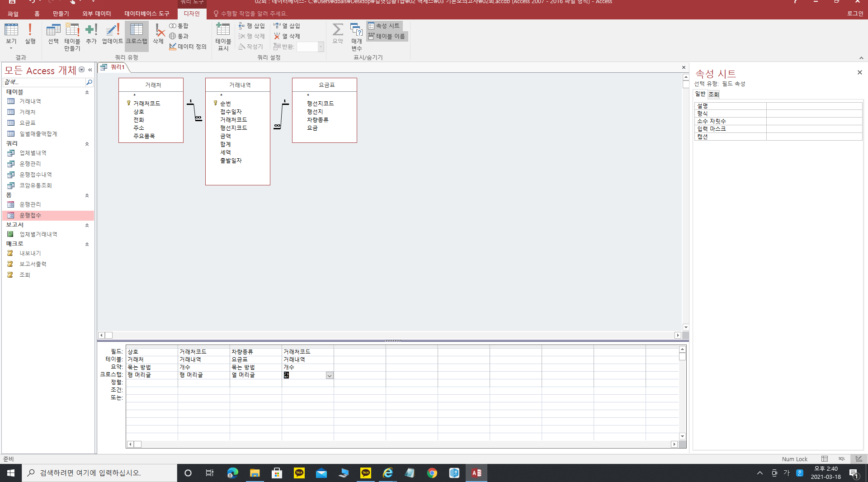Click the navigation pane search box
The height and width of the screenshot is (482, 868).
click(44, 82)
